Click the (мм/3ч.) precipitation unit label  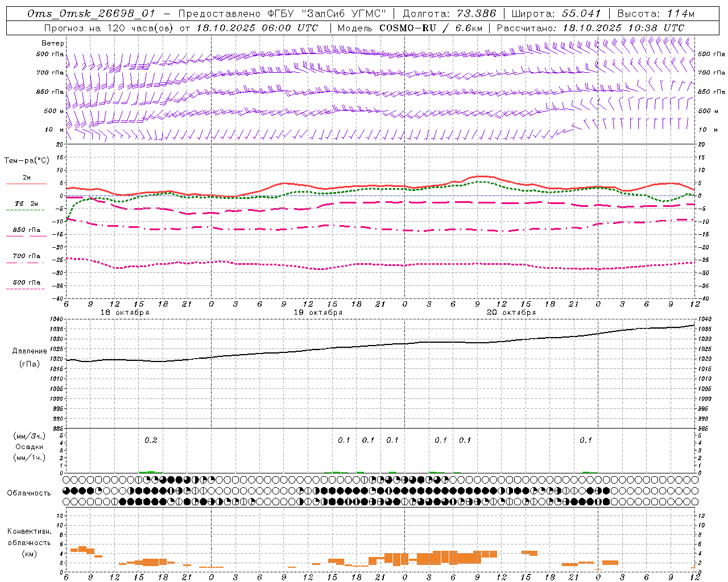tap(30, 436)
